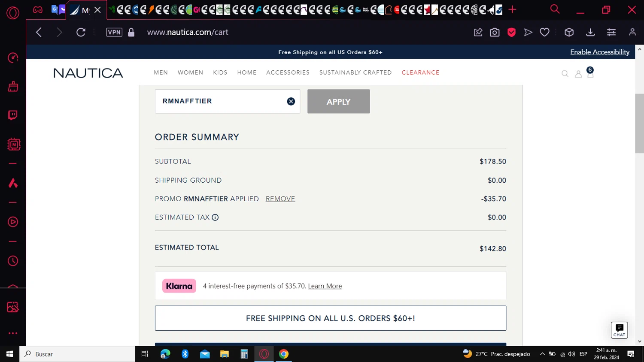
Task: Open Task View in the taskbar
Action: click(145, 354)
